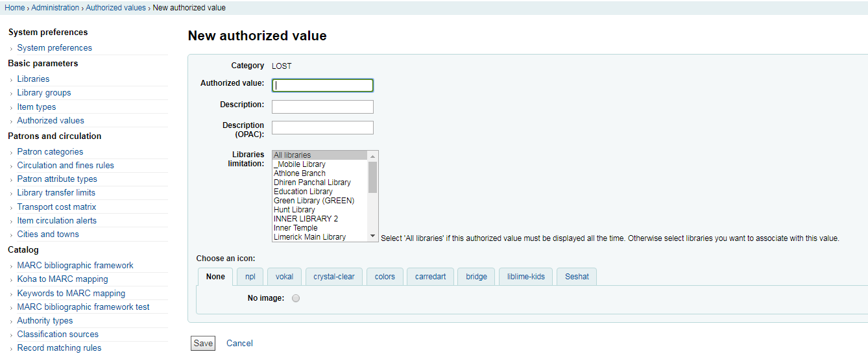This screenshot has width=868, height=354.
Task: Click the Save button
Action: [203, 344]
